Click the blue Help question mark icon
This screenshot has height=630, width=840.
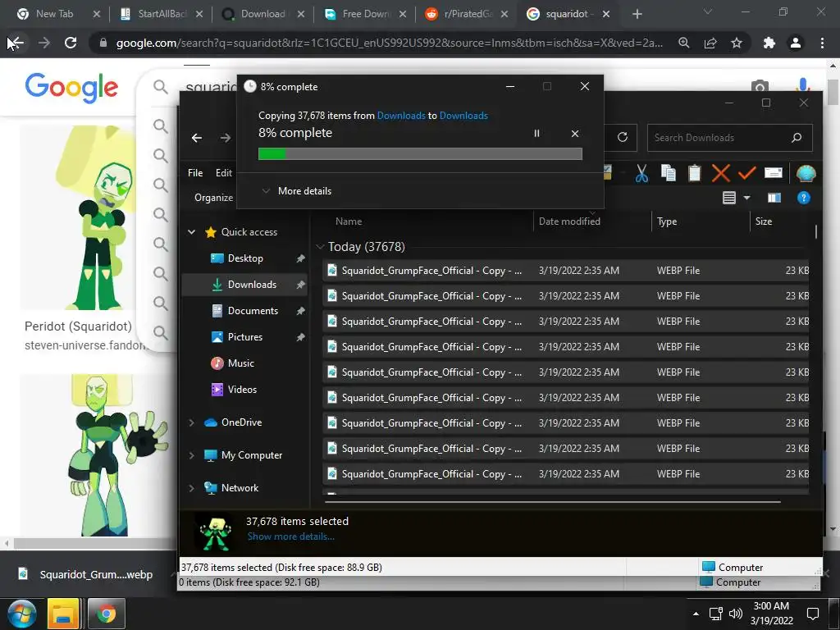click(804, 199)
